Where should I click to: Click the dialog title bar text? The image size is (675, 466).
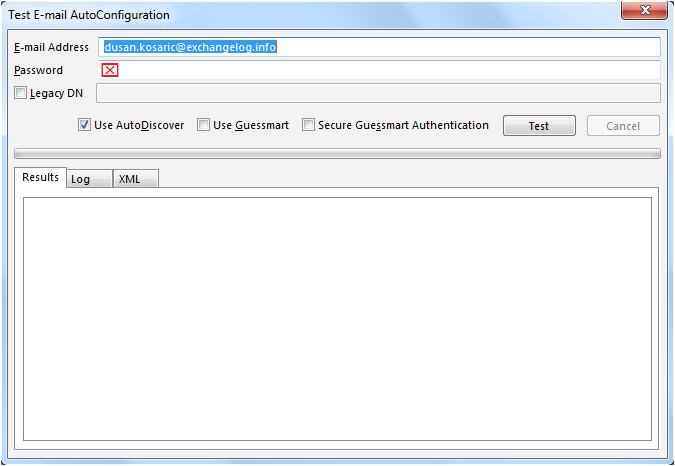89,15
